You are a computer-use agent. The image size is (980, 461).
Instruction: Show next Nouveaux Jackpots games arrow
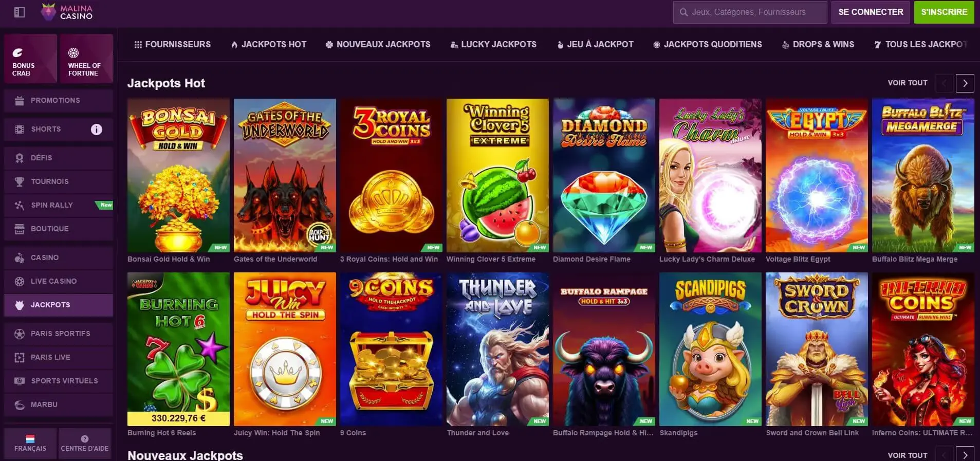pos(965,455)
